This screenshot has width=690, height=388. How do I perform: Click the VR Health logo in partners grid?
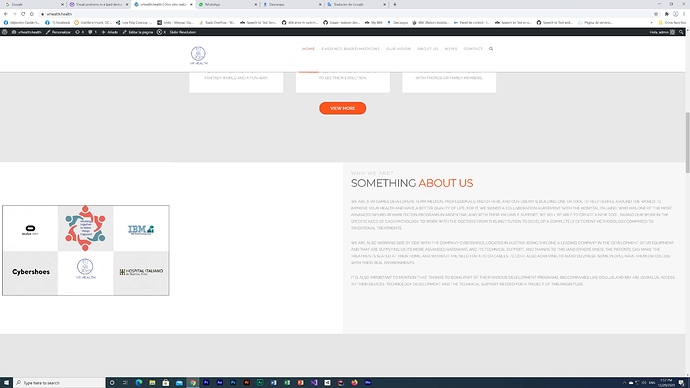point(85,269)
